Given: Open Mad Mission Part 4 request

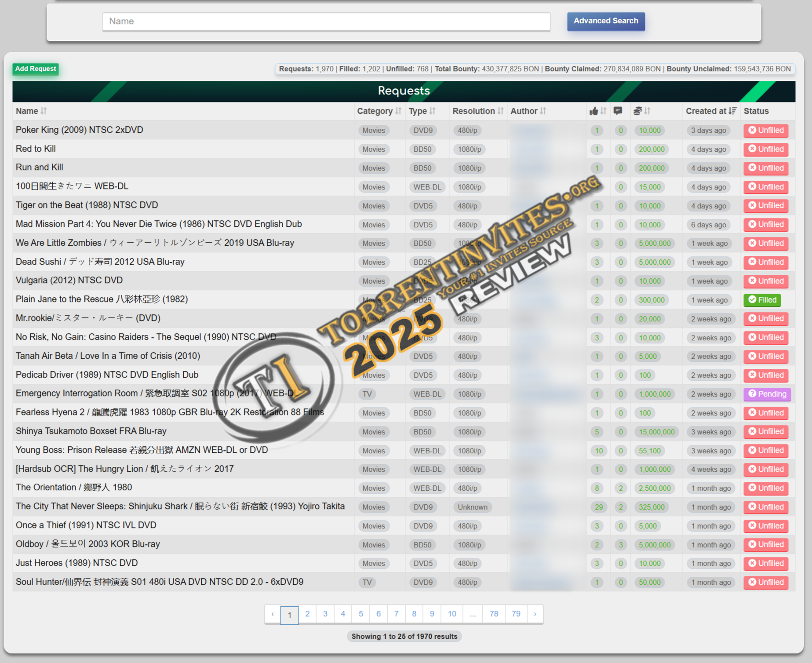Looking at the screenshot, I should 159,224.
